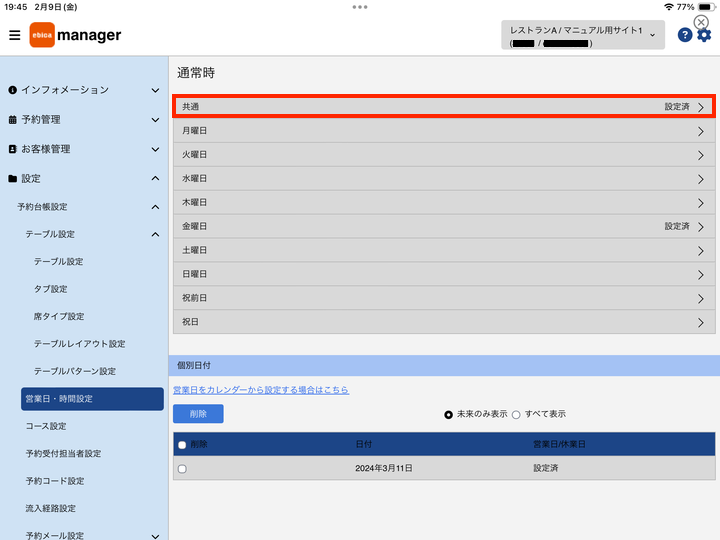
Task: Select the 未来のみ表示 radio button
Action: click(448, 415)
